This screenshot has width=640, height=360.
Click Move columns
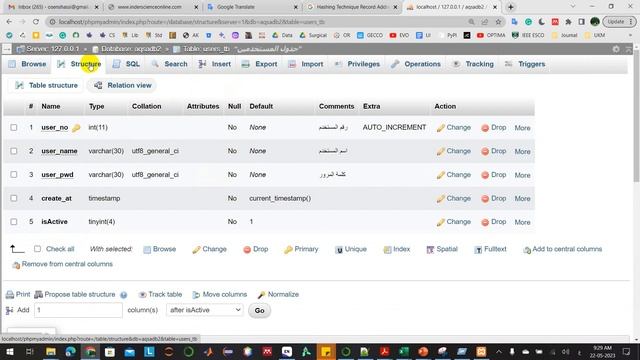click(x=220, y=294)
